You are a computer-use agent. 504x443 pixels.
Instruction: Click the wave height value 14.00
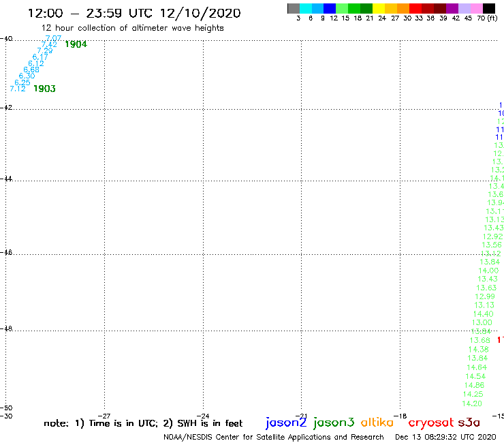488,271
